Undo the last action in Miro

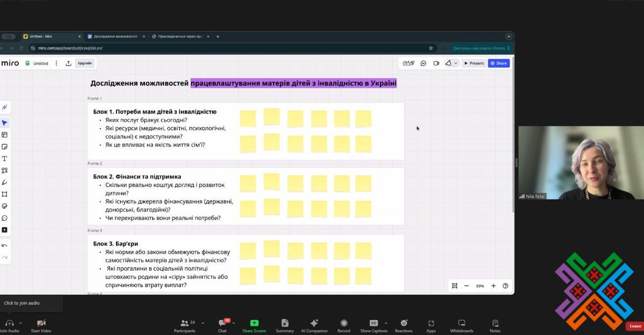pos(4,245)
